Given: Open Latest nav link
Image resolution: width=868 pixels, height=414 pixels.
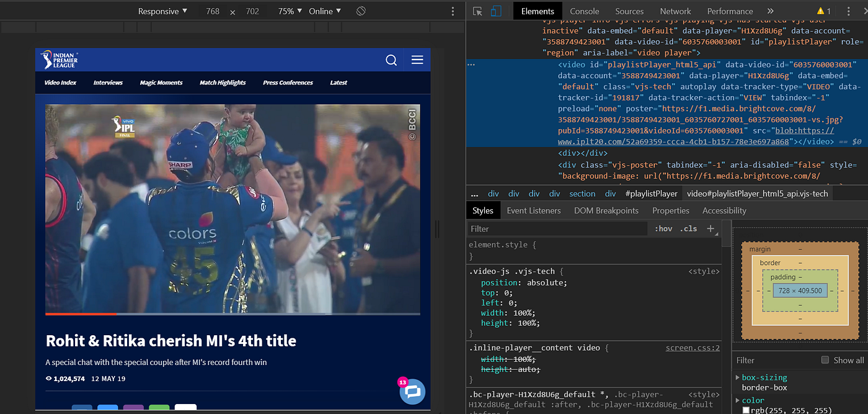Looking at the screenshot, I should pos(339,83).
